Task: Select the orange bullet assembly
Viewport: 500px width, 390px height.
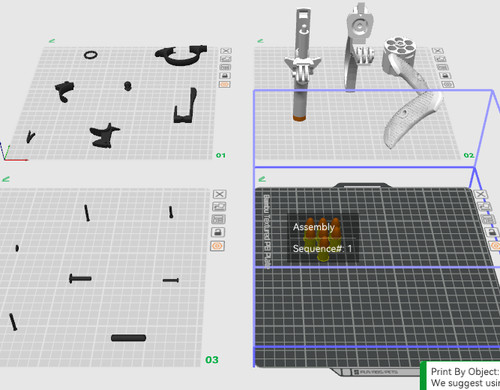Action: 322,239
